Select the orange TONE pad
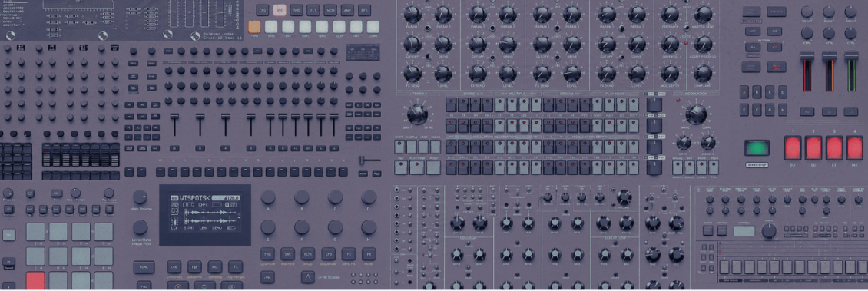Image resolution: width=868 pixels, height=291 pixels. tap(254, 27)
